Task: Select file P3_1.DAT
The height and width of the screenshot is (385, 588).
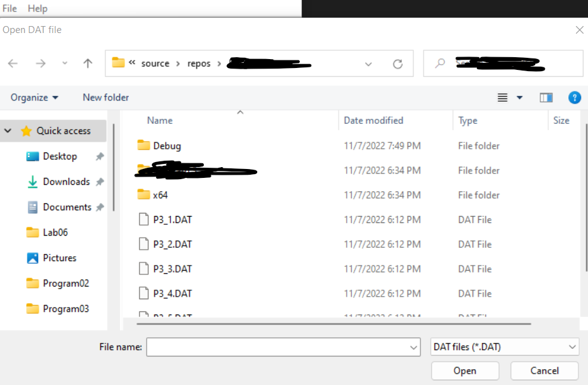Action: pyautogui.click(x=173, y=220)
